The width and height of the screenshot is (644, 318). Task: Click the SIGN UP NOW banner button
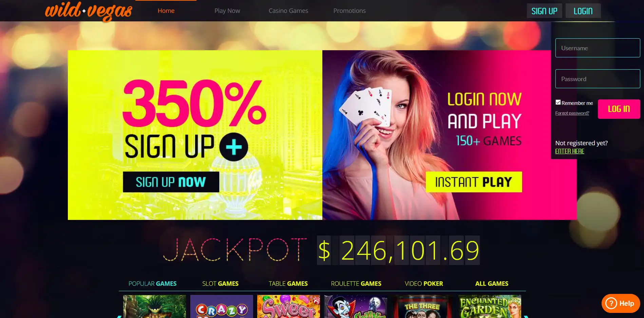point(171,182)
